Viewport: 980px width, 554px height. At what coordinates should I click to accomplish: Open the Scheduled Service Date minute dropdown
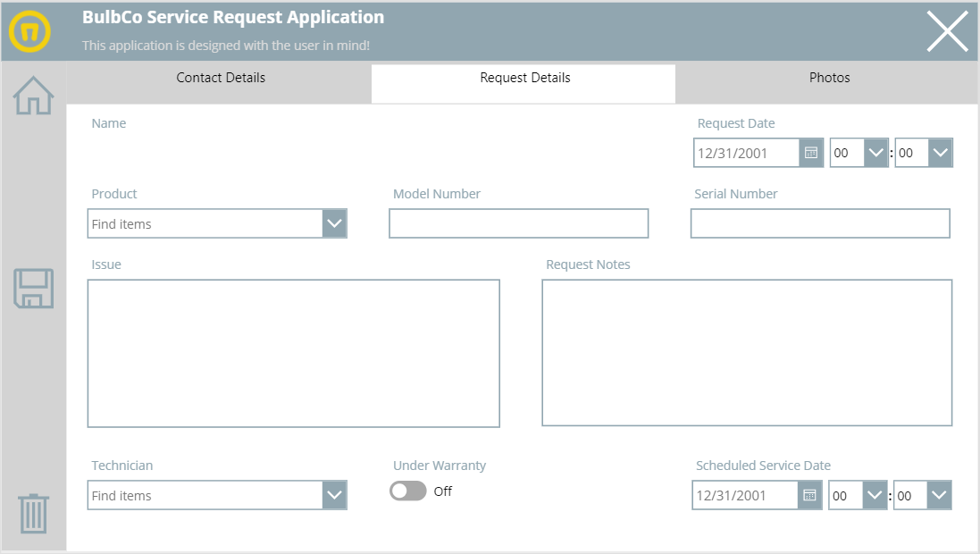pyautogui.click(x=939, y=495)
